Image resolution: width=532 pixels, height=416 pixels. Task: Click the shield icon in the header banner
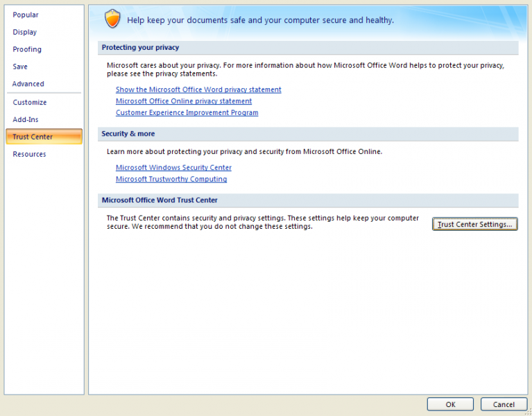click(112, 19)
